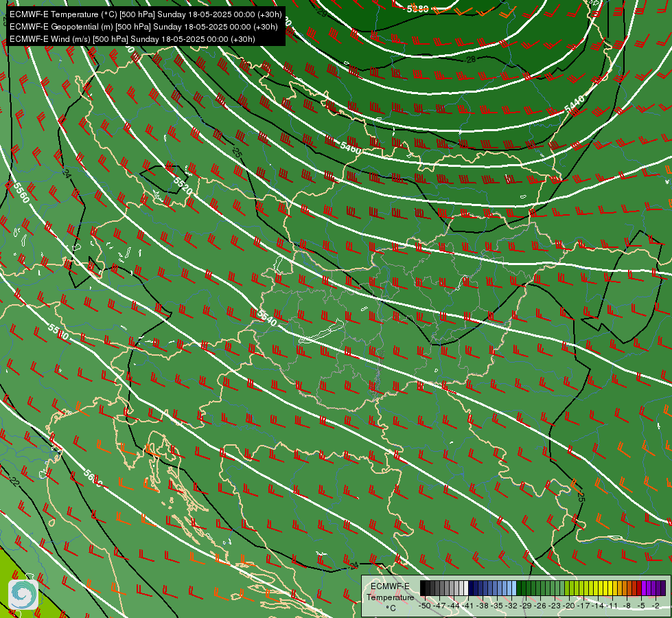This screenshot has height=618, width=672.
Task: Click the -47 legend scale label
Action: [x=440, y=606]
